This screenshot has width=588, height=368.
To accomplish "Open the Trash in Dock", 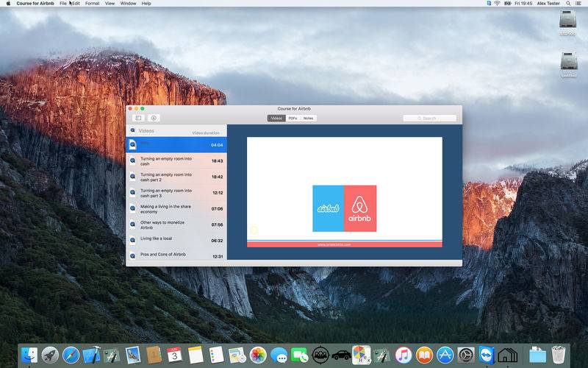I will coord(559,355).
